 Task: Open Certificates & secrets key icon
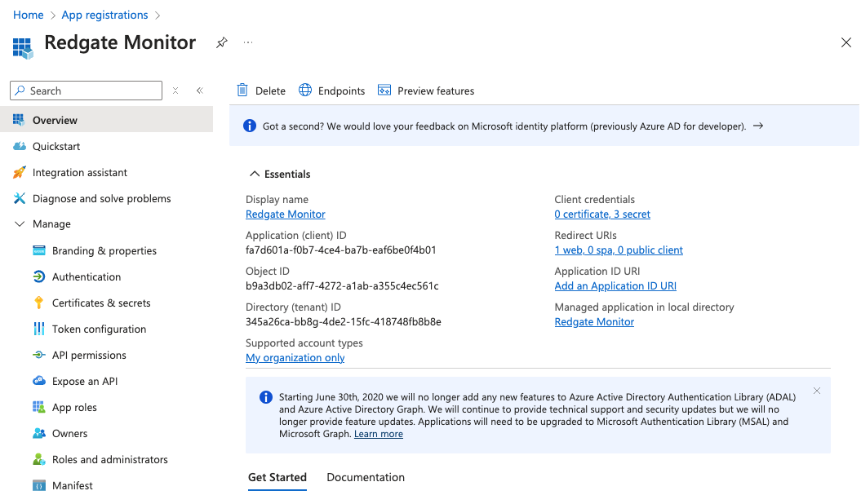(x=38, y=303)
